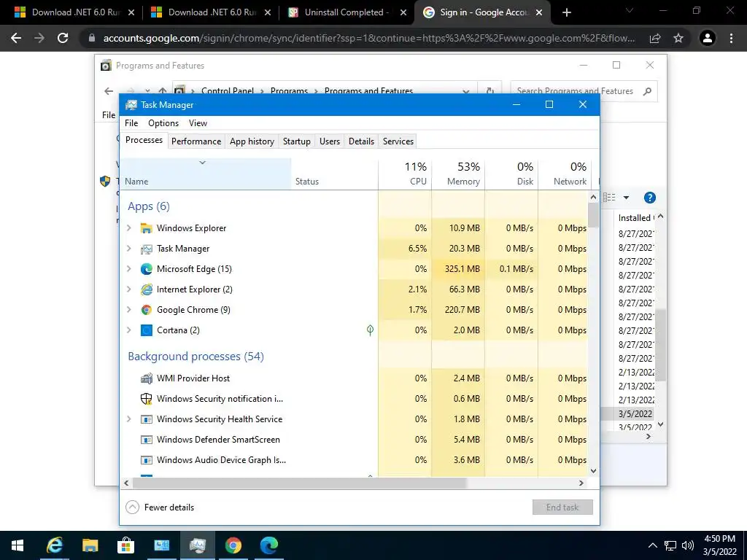Open Microsoft Edge from the taskbar
This screenshot has height=560, width=747.
point(268,545)
